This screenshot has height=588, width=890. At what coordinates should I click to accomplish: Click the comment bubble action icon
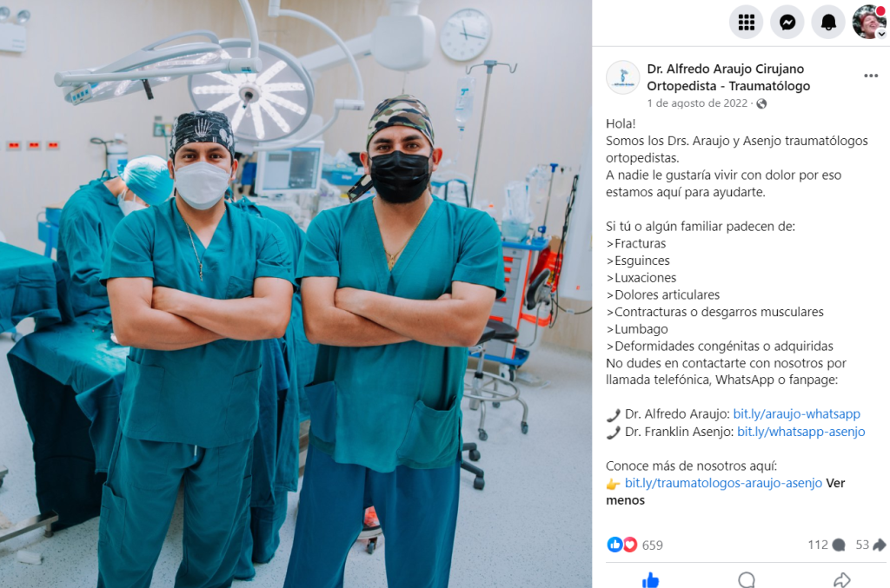[747, 580]
